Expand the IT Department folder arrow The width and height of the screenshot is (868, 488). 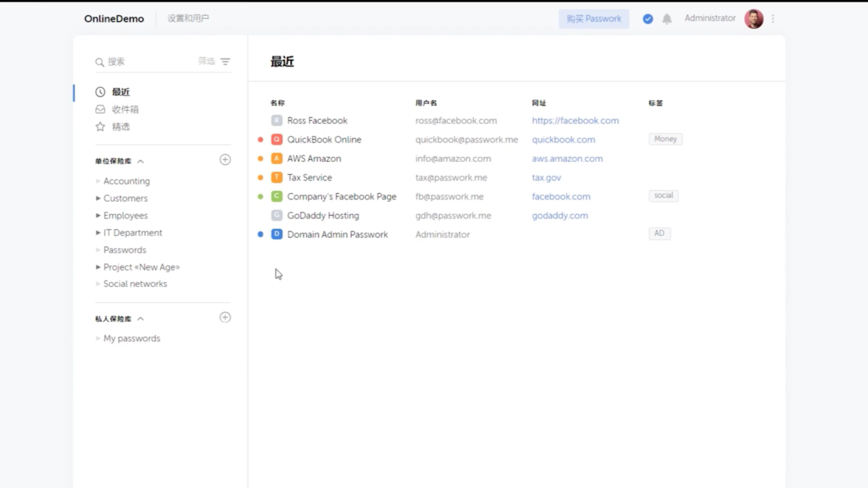click(x=98, y=233)
